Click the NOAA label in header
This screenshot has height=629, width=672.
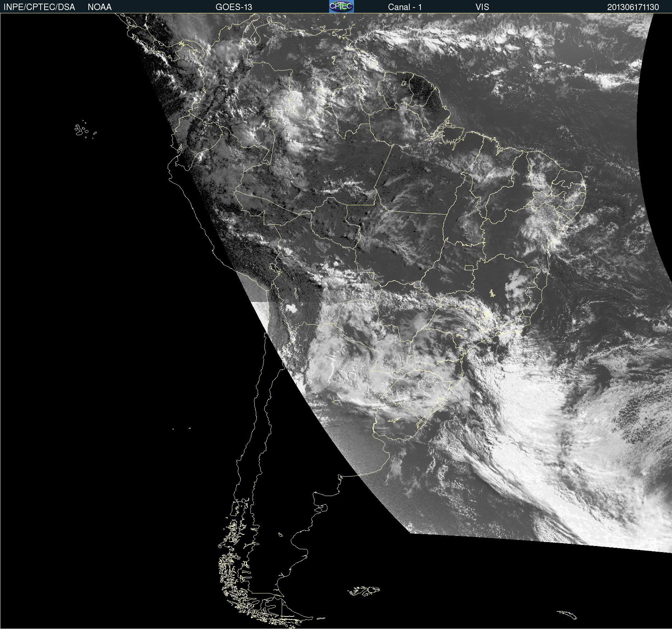(100, 7)
